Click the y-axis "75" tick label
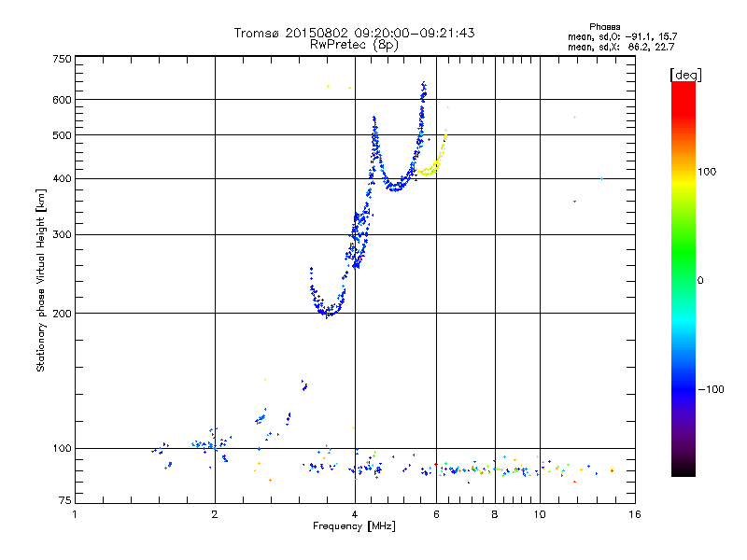The image size is (747, 560). (65, 500)
